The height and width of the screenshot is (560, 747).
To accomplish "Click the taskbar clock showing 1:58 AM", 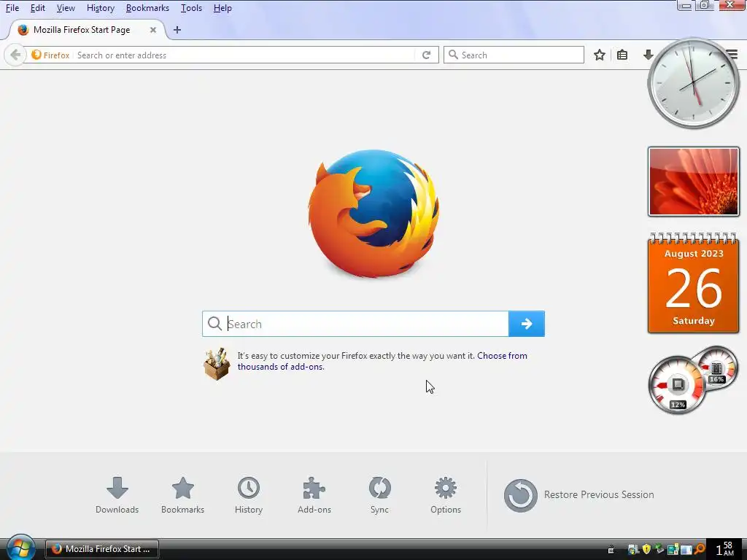I will point(724,549).
